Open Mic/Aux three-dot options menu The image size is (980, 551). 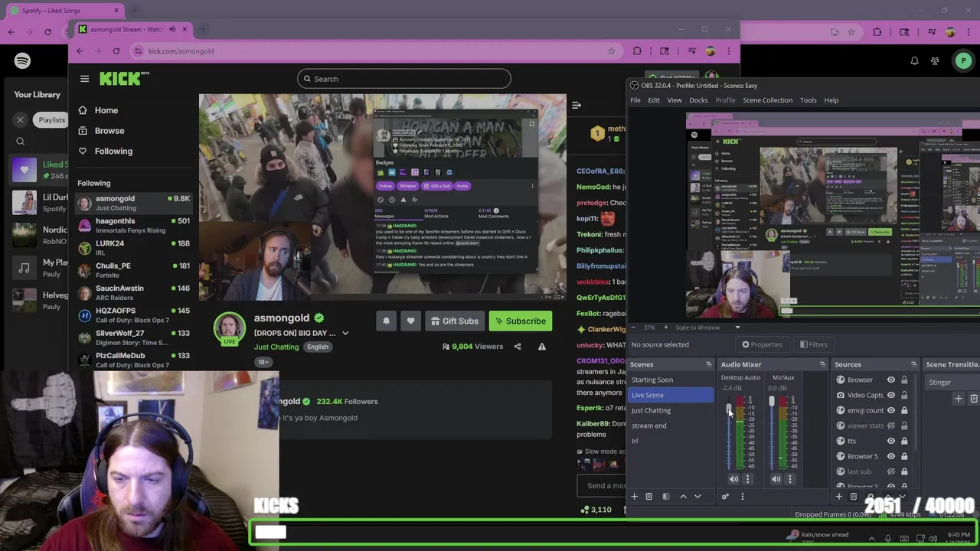[790, 479]
